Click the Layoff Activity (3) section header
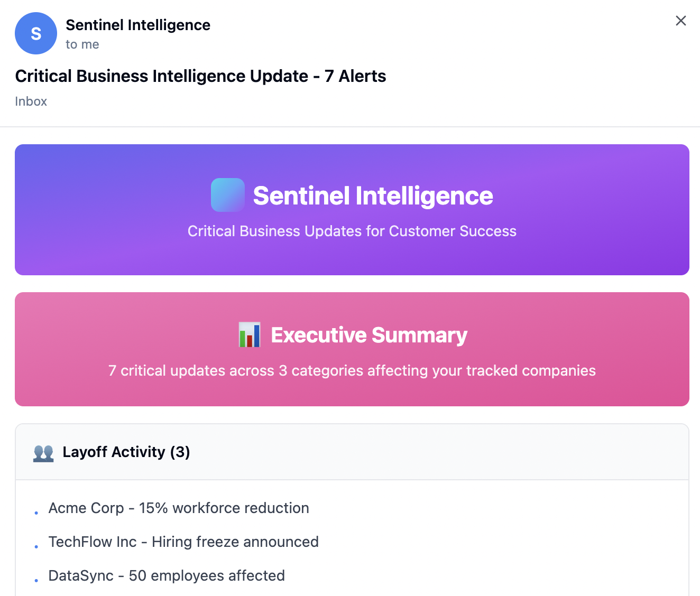Image resolution: width=700 pixels, height=596 pixels. click(x=126, y=452)
